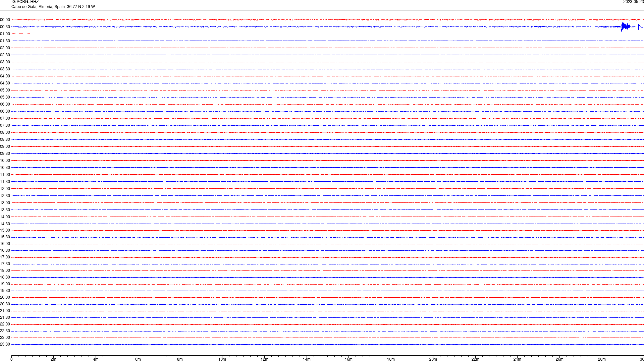Select the 00:30 time row label

5,27
